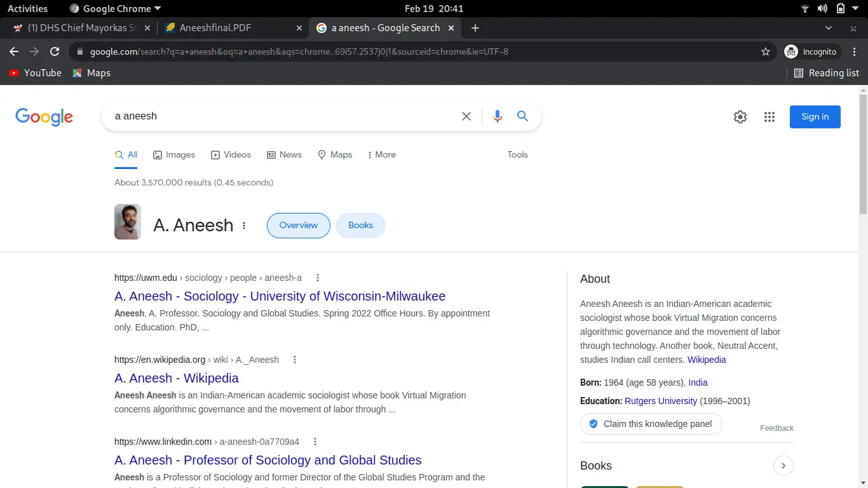Open the Wi-Fi status icon
Image resolution: width=868 pixels, height=488 pixels.
pyautogui.click(x=805, y=9)
